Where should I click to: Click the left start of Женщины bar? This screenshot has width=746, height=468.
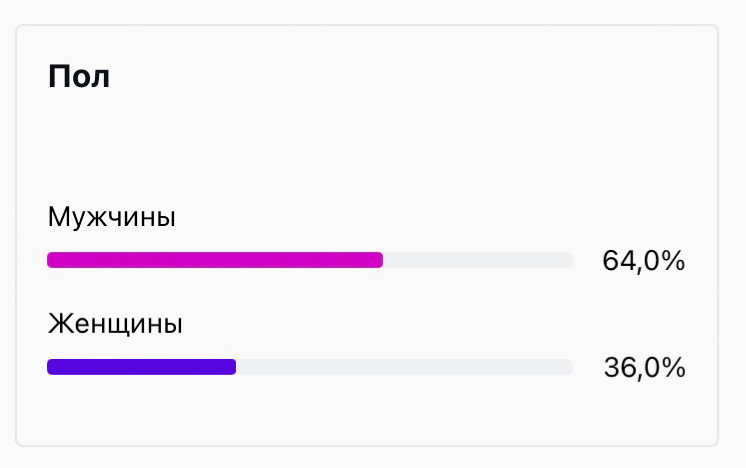pyautogui.click(x=51, y=367)
